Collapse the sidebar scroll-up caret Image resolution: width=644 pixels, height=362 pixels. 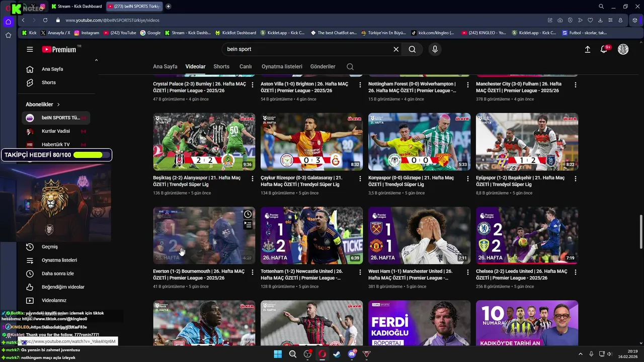(x=96, y=60)
